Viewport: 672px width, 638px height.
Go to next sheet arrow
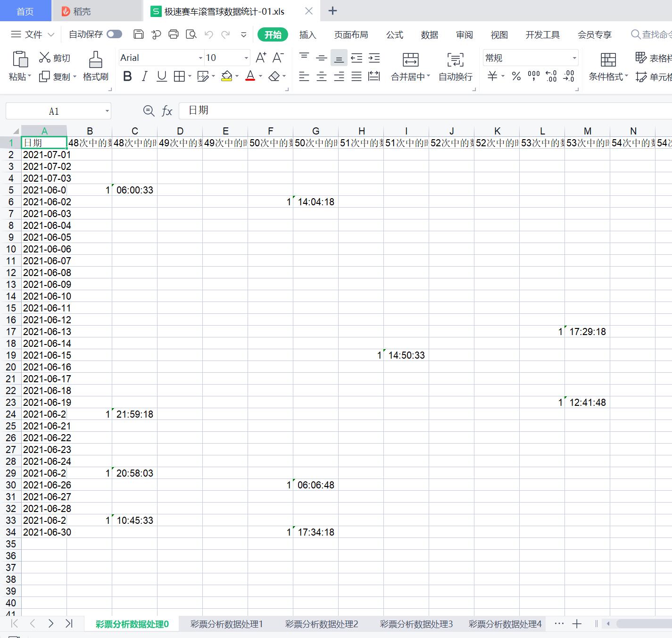pos(50,623)
